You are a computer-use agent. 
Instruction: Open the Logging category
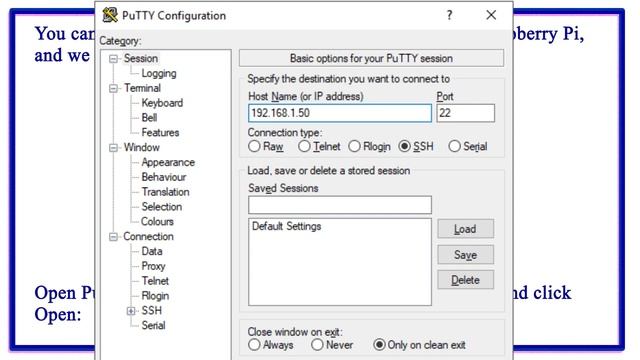coord(159,73)
